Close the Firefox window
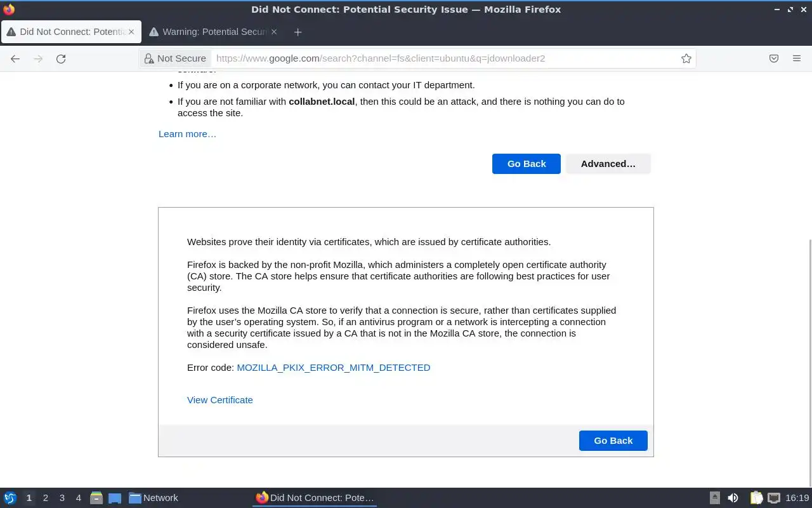This screenshot has width=812, height=508. pos(802,10)
